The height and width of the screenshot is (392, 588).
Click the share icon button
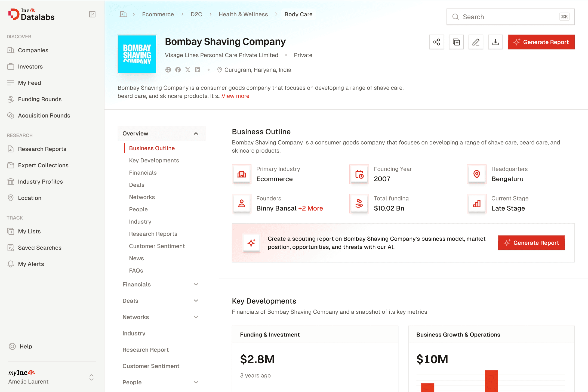pos(437,42)
